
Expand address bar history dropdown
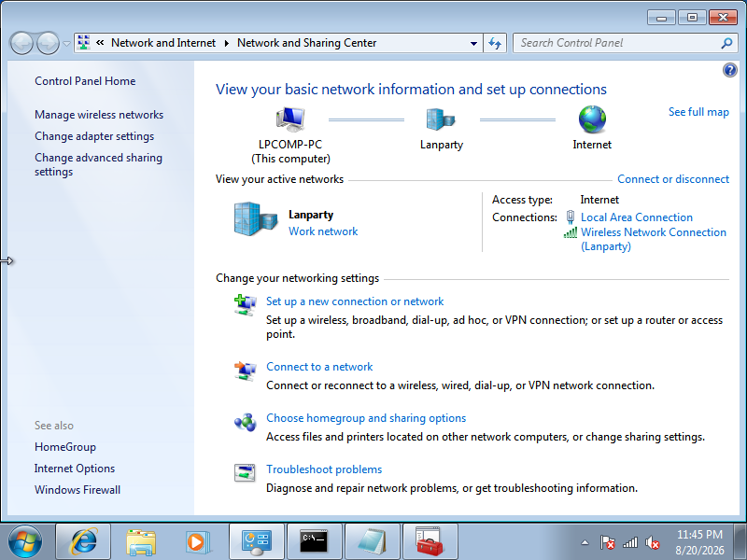tap(473, 43)
